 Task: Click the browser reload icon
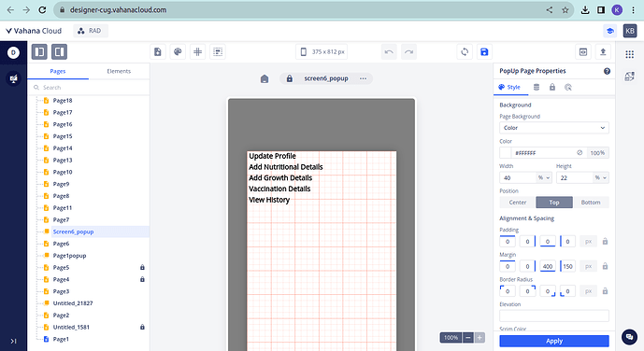tap(42, 10)
